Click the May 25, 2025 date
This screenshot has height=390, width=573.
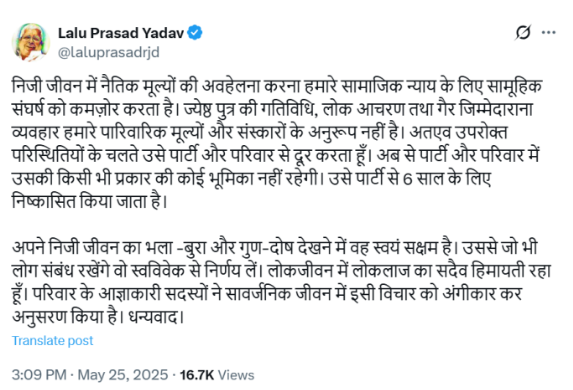pos(123,375)
